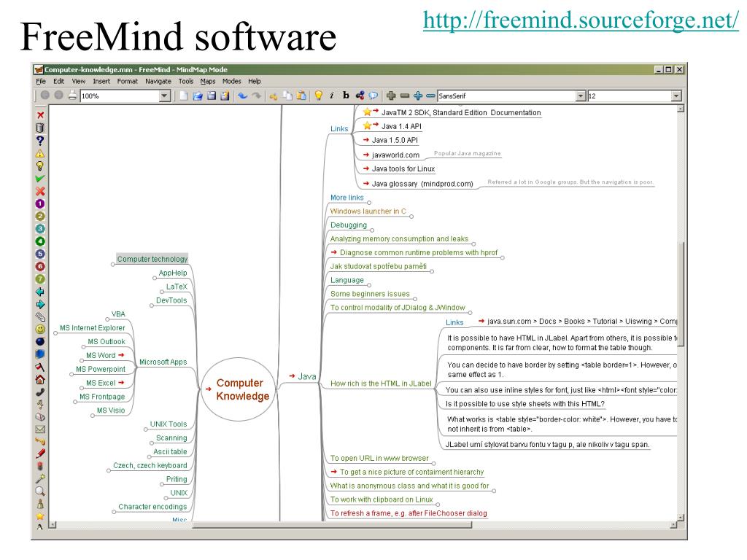Image resolution: width=747 pixels, height=560 pixels.
Task: Open the File menu
Action: (x=41, y=82)
